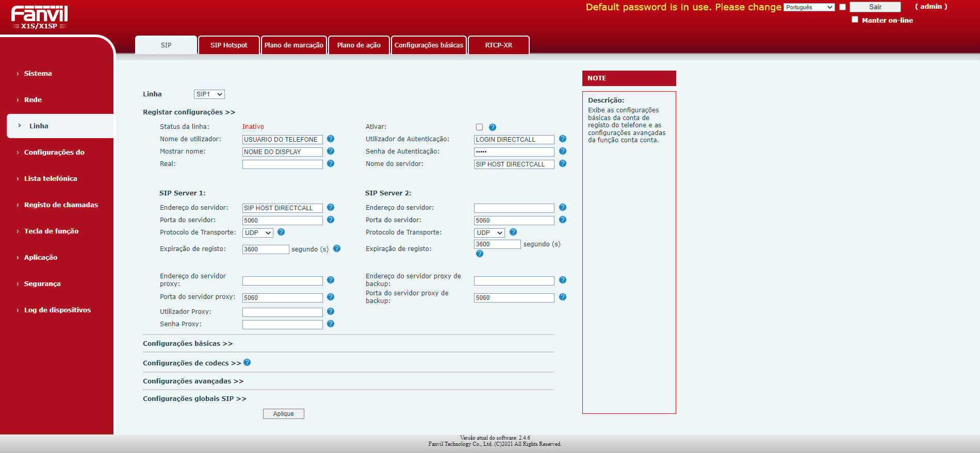The image size is (980, 453).
Task: Click the Nome de utilizador input field
Action: point(283,140)
